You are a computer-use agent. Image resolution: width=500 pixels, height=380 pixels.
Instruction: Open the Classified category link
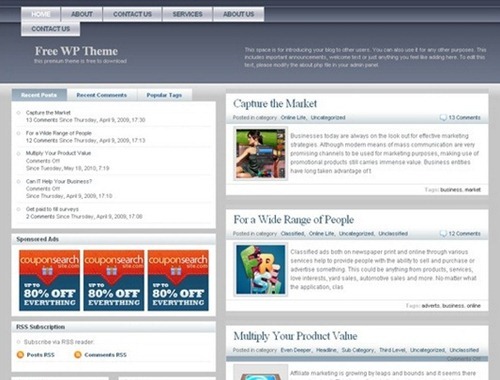[292, 233]
